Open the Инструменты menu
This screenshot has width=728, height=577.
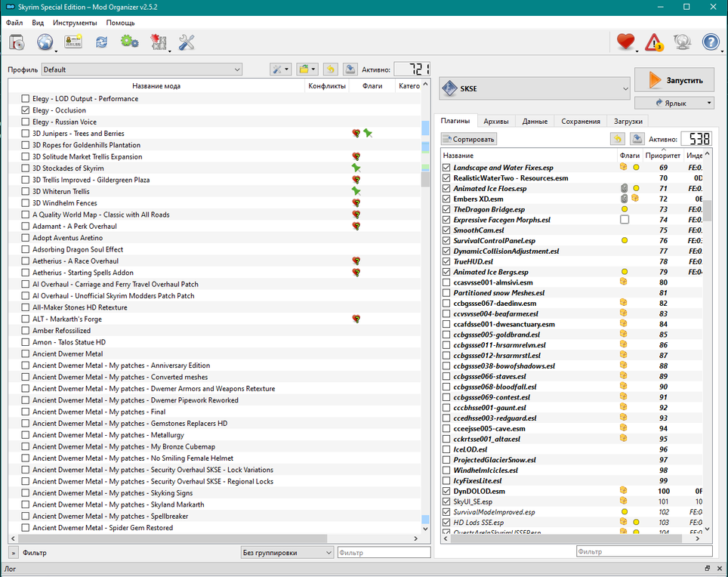click(x=75, y=23)
